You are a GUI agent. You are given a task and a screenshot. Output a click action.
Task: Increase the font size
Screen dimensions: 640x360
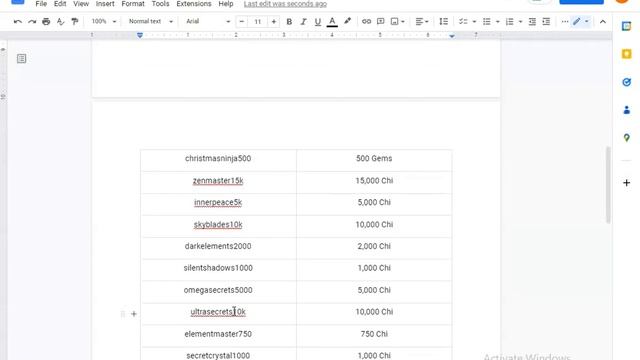273,22
